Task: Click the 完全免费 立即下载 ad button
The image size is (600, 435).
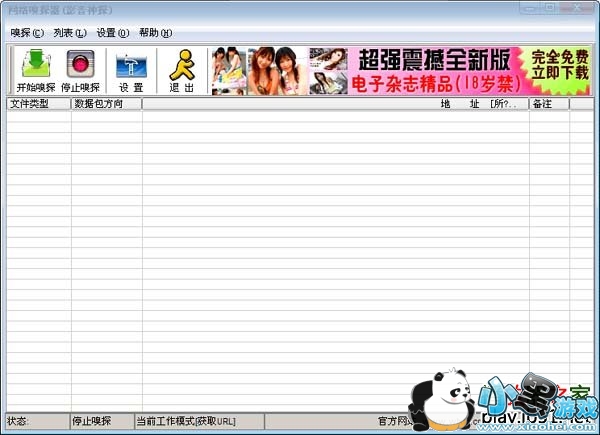Action: pyautogui.click(x=559, y=65)
